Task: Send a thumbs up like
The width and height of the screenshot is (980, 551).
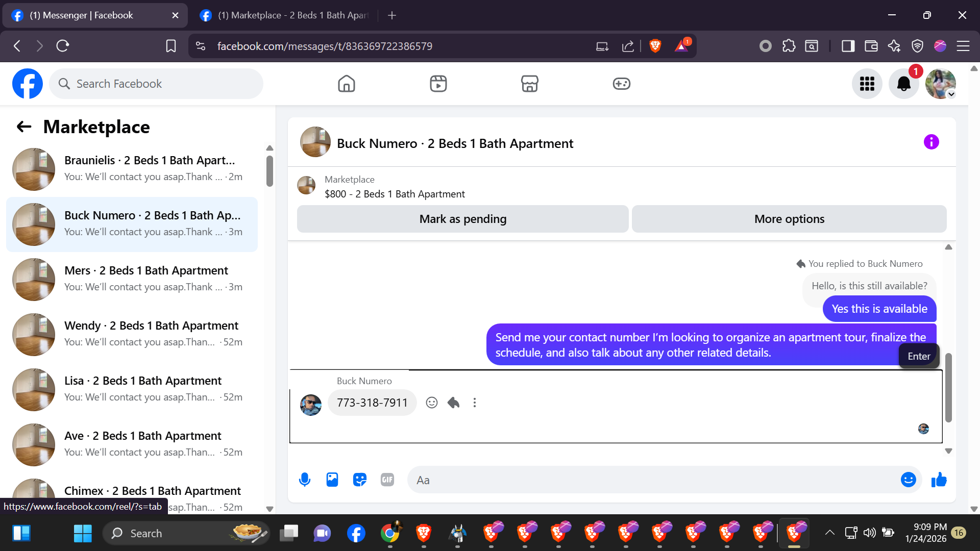Action: click(x=939, y=480)
